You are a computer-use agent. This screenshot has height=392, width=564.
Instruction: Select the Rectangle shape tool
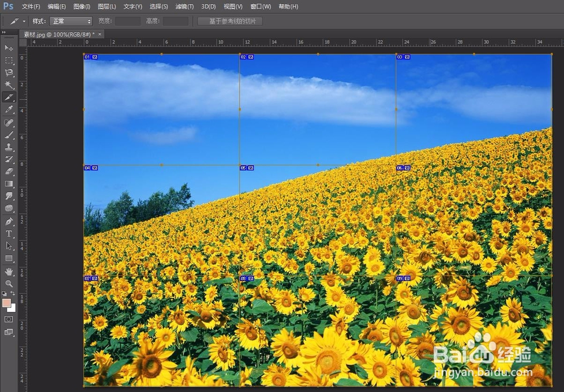pos(9,258)
